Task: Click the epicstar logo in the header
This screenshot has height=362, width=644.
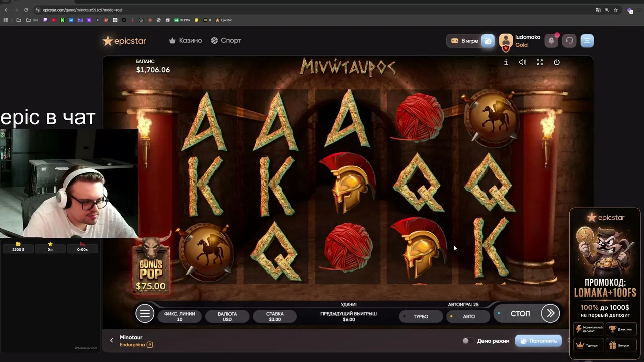Action: point(124,41)
